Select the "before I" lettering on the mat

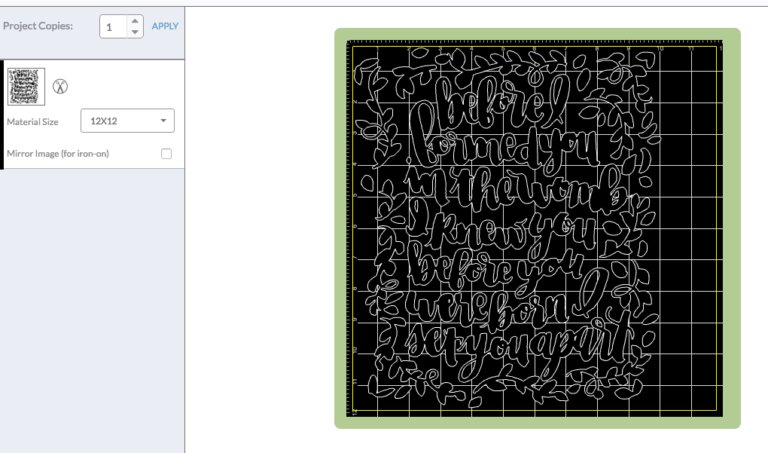tap(490, 112)
